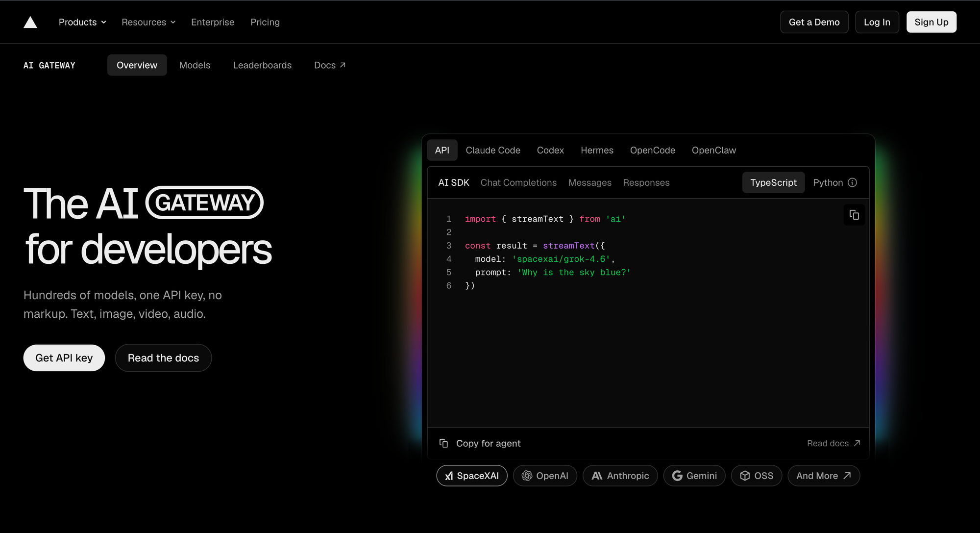Click the arrow icon in And More chip
Viewport: 980px width, 533px height.
[x=847, y=476]
